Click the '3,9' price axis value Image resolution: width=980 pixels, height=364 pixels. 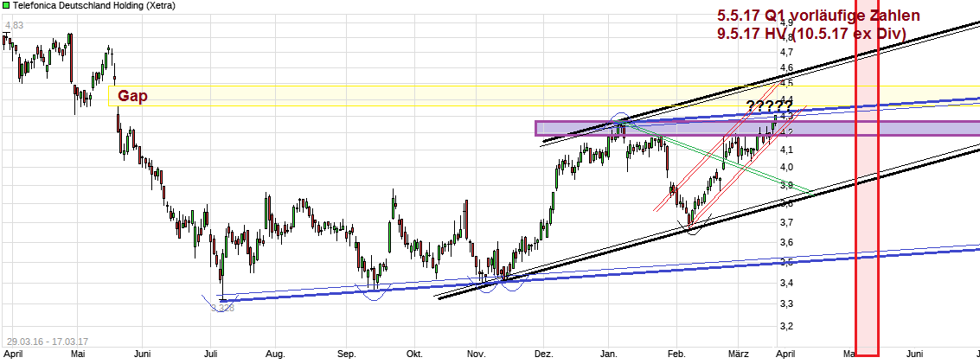[787, 185]
